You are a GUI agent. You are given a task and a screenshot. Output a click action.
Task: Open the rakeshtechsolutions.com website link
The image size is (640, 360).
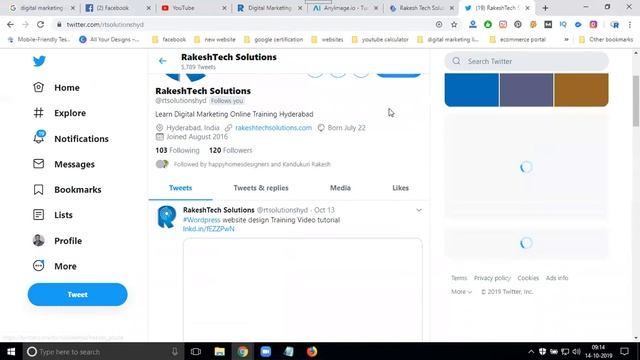273,128
